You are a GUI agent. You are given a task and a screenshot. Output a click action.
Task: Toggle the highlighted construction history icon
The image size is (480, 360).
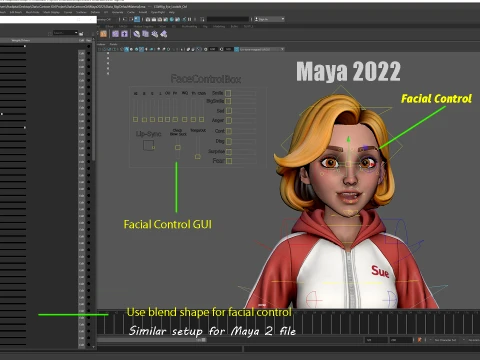[x=137, y=19]
